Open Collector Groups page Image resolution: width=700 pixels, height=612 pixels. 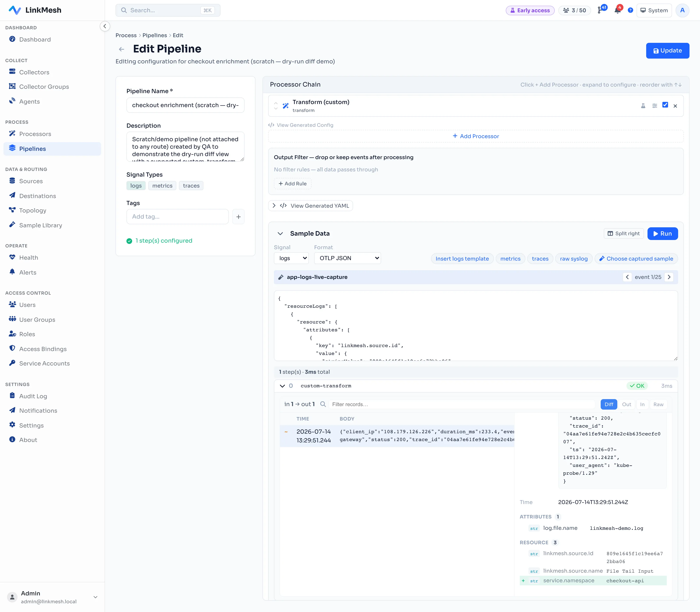pos(44,87)
